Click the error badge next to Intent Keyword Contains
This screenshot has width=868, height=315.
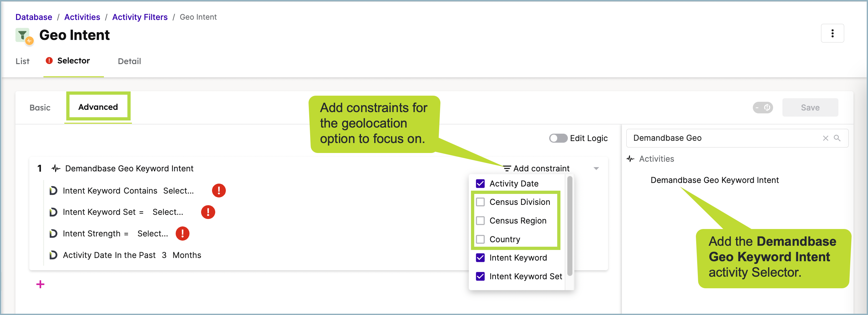point(219,191)
